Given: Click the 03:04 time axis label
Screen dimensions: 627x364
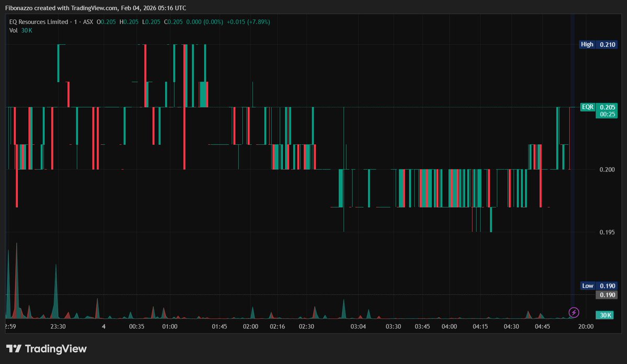Looking at the screenshot, I should (358, 326).
